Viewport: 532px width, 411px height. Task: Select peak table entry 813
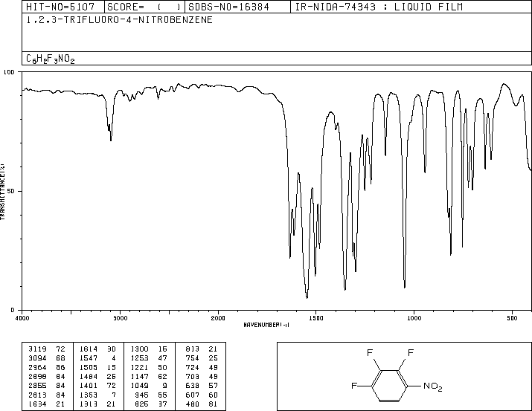(193, 349)
